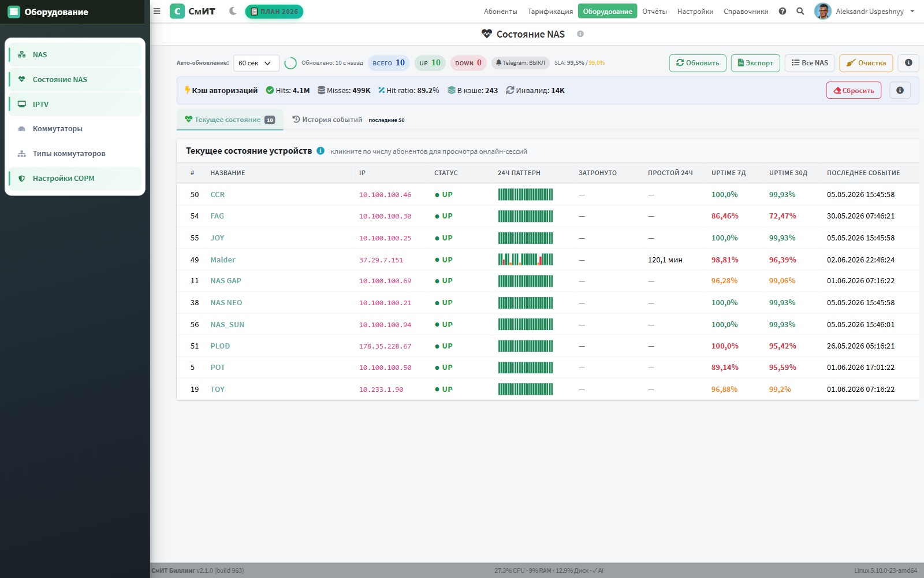
Task: Open the help question mark icon
Action: (x=783, y=11)
